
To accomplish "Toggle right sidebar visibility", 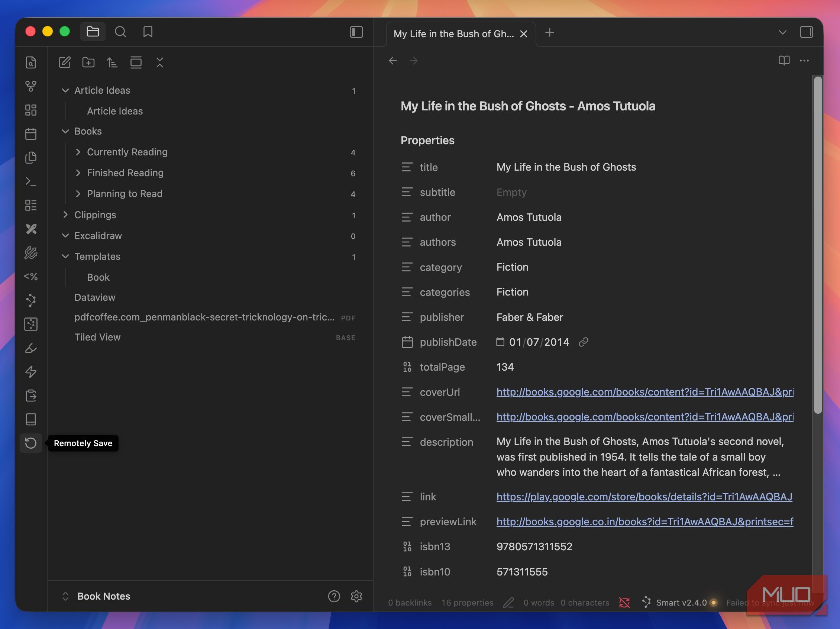I will click(806, 32).
